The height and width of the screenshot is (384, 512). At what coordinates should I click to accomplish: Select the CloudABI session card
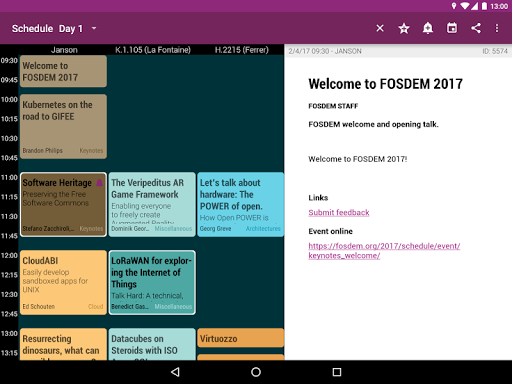click(x=63, y=283)
